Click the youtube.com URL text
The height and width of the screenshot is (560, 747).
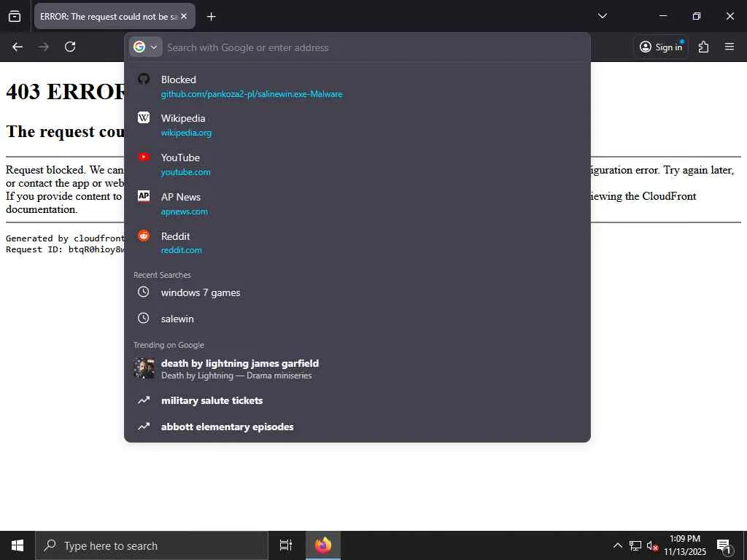tap(186, 172)
